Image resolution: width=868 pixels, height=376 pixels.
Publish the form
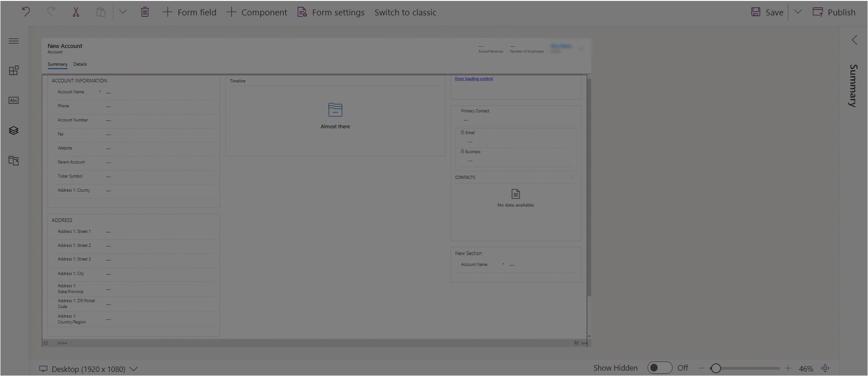pyautogui.click(x=834, y=12)
